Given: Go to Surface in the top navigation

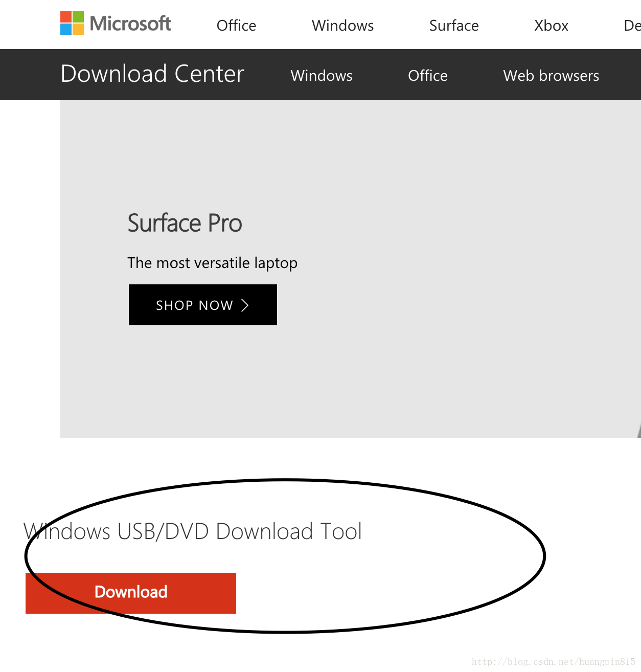Looking at the screenshot, I should pyautogui.click(x=454, y=26).
